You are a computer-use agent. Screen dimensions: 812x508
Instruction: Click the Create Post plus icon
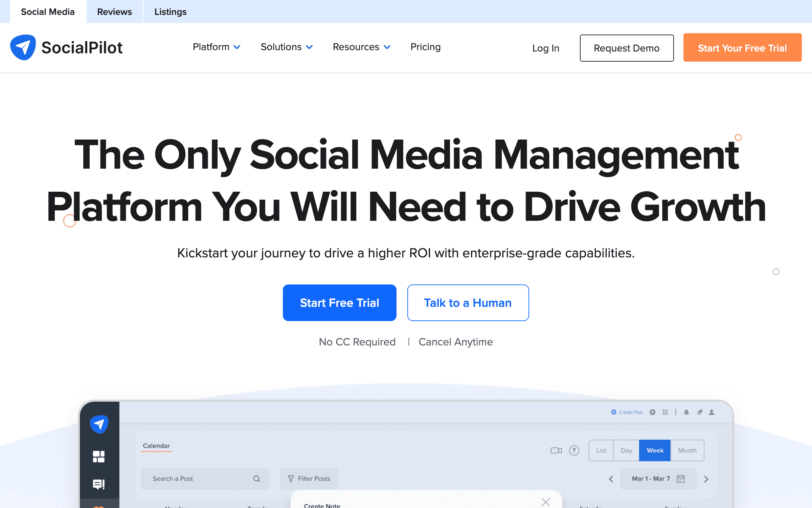point(614,412)
